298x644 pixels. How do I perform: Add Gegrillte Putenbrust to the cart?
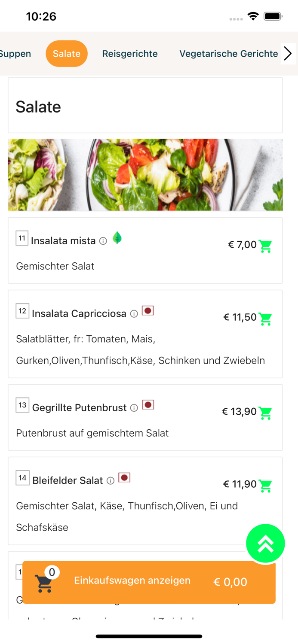(266, 413)
